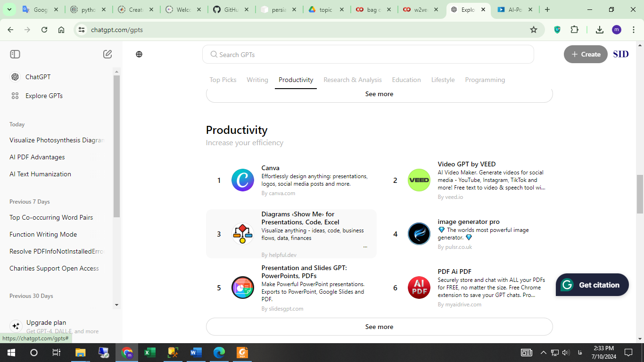Toggle the ChatGPT sidebar panel icon
The width and height of the screenshot is (644, 362).
15,54
